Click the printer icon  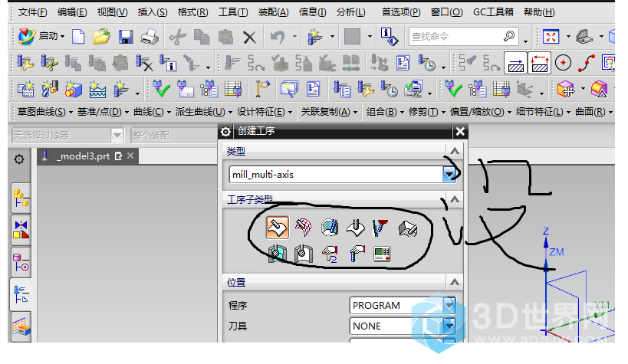150,37
